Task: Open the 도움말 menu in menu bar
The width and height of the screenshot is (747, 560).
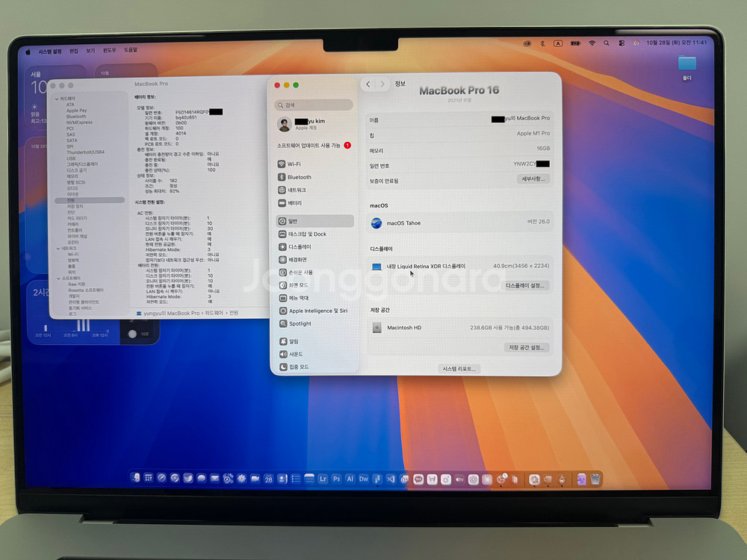Action: tap(130, 49)
